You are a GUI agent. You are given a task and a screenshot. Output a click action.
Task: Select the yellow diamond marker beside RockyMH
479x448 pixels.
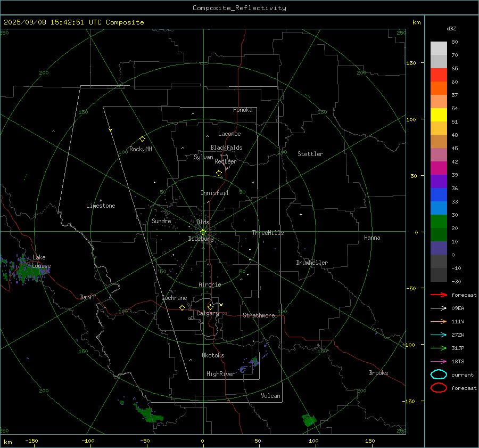142,139
